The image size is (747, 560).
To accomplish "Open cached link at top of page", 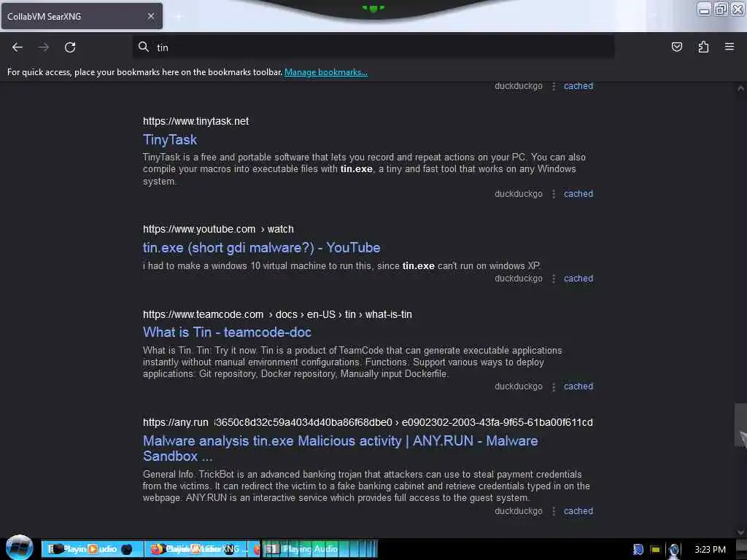I will tap(578, 86).
